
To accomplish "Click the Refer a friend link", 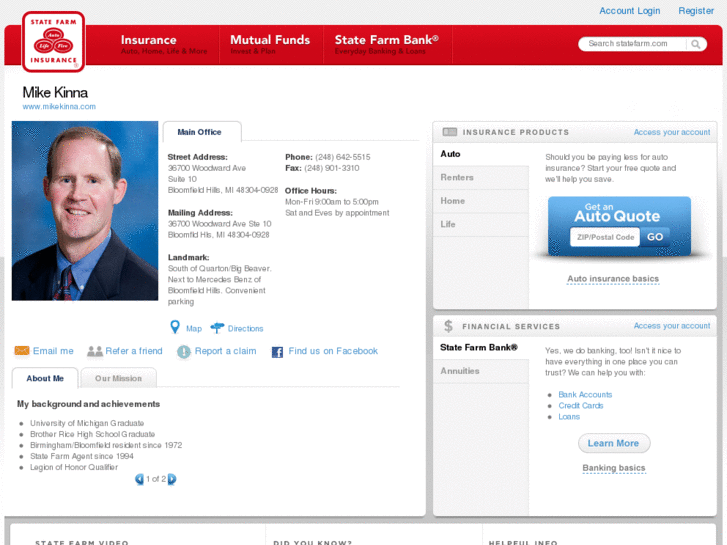I will coord(134,351).
